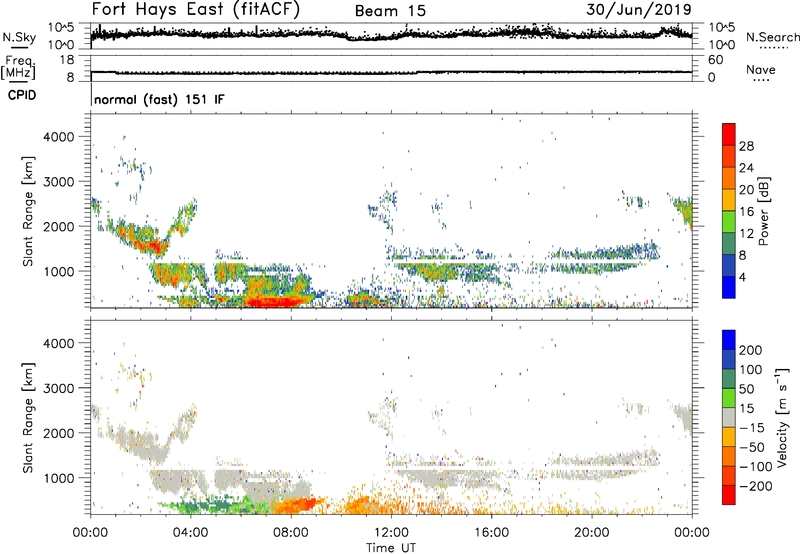800x554 pixels.
Task: Click the 'Nave' legend label
Action: tap(761, 70)
